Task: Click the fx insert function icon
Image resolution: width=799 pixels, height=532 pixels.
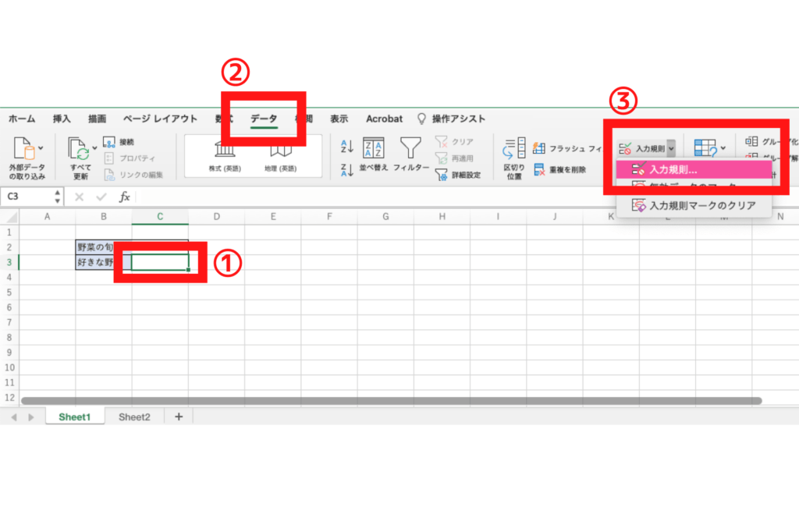Action: click(x=124, y=197)
